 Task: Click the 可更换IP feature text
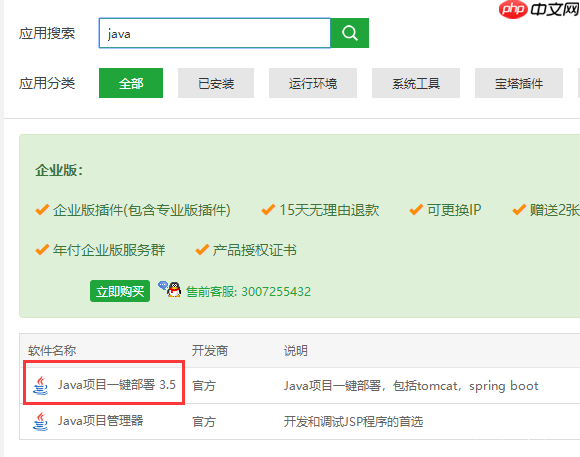point(454,210)
